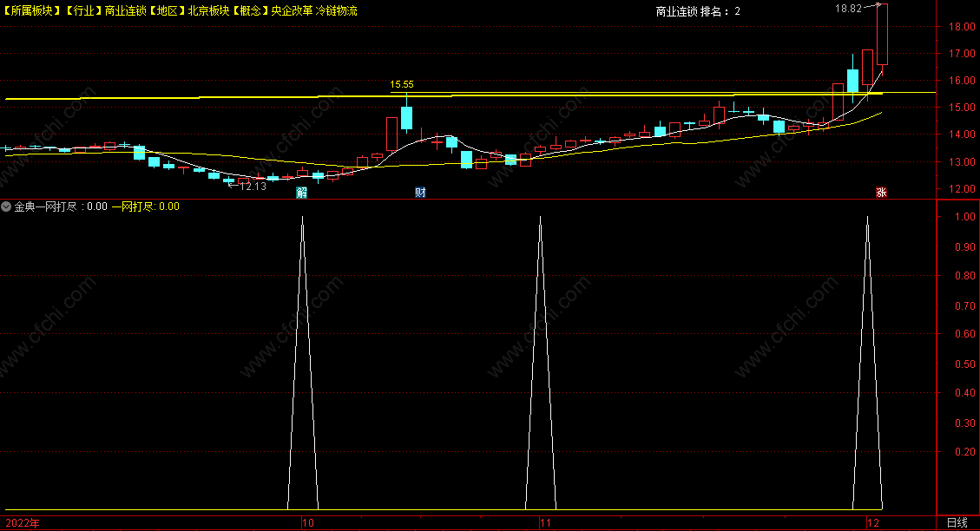Click the November indicator signal peak

(541, 218)
